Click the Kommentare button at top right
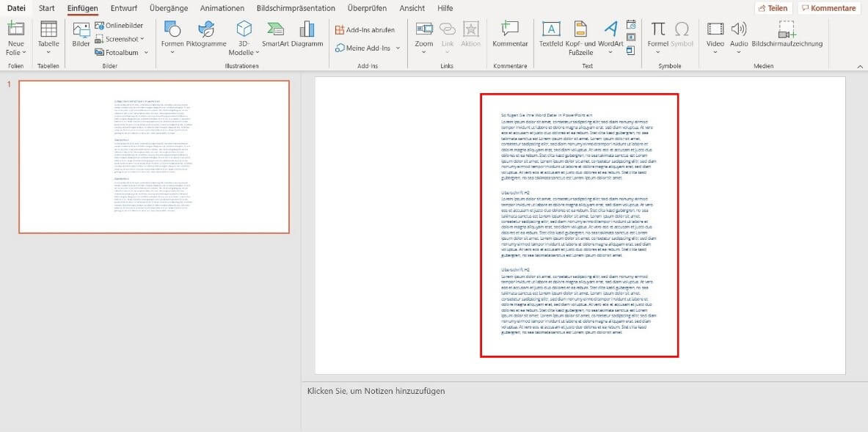 point(828,8)
